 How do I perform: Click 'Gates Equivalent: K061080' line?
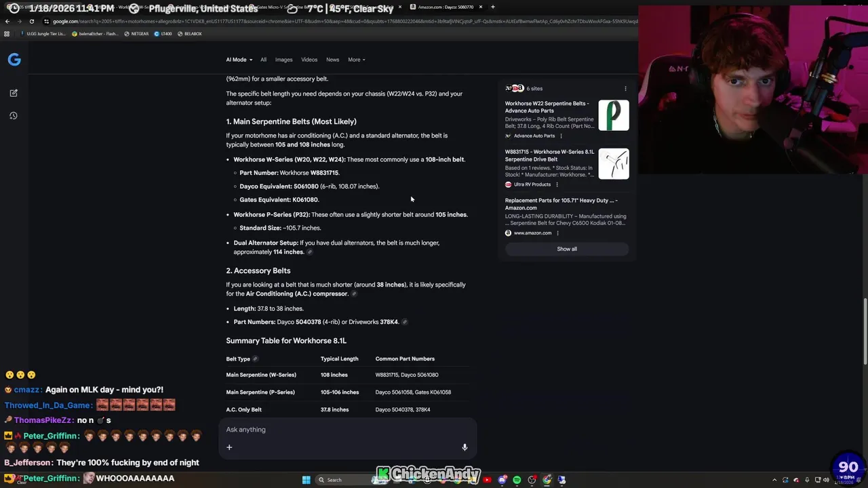pyautogui.click(x=279, y=200)
